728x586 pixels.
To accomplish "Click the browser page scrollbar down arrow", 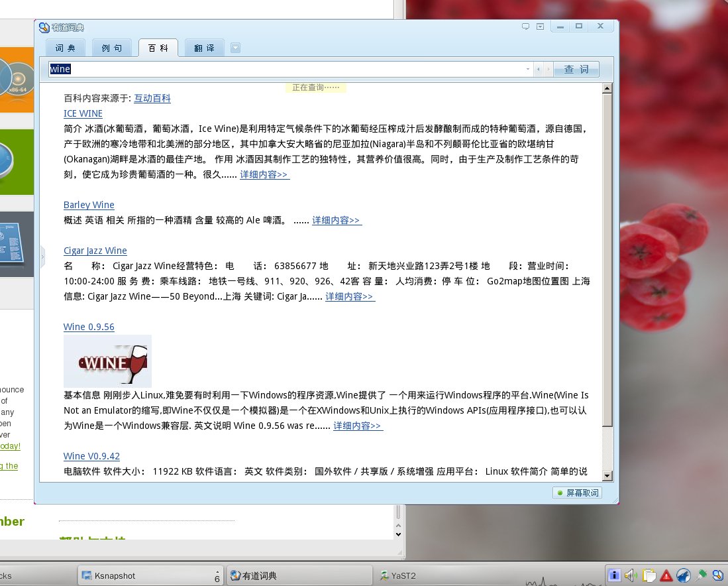I will 398,534.
